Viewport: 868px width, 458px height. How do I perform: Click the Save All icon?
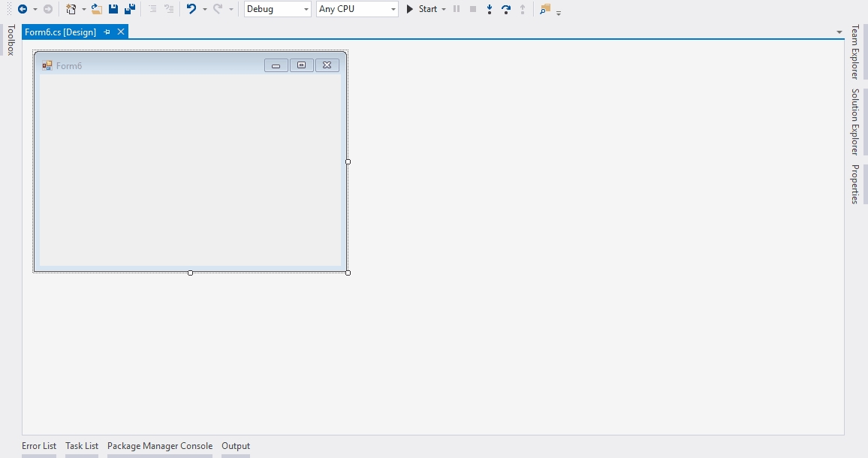click(x=130, y=9)
